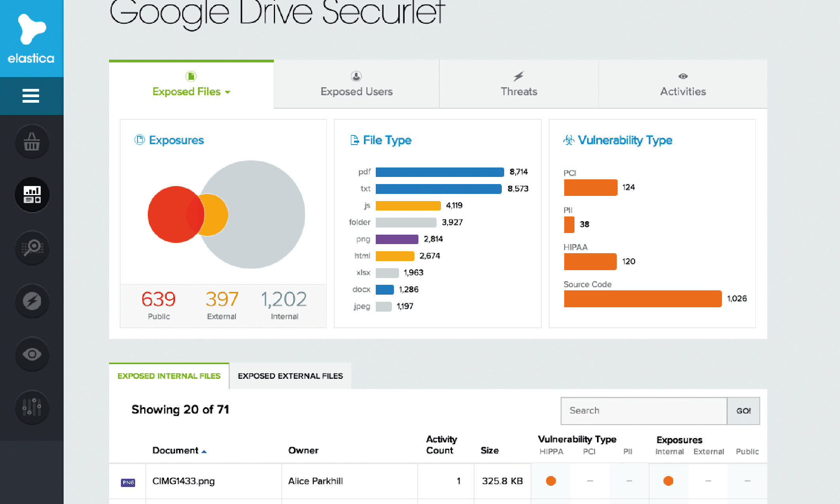Click the png purple bar in File Type

[397, 239]
